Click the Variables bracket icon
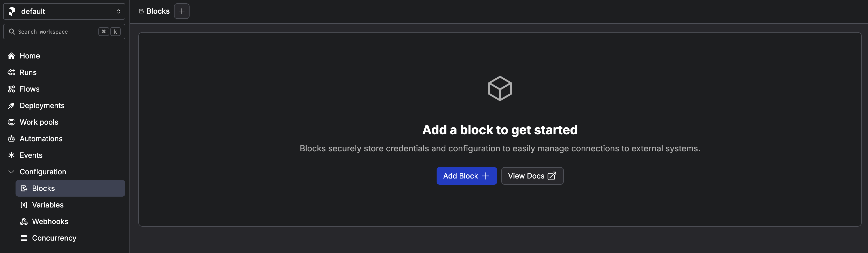The height and width of the screenshot is (253, 868). pos(24,205)
